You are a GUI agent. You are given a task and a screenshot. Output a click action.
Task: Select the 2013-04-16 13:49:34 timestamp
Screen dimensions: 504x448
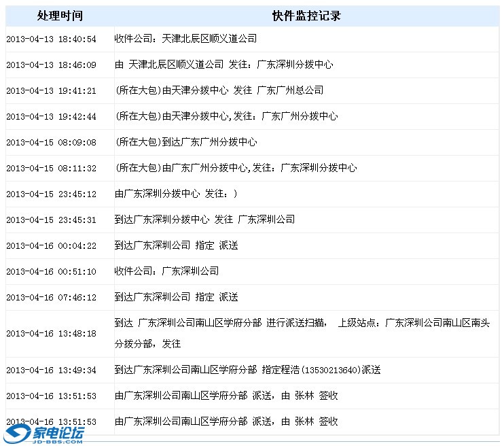pyautogui.click(x=51, y=371)
